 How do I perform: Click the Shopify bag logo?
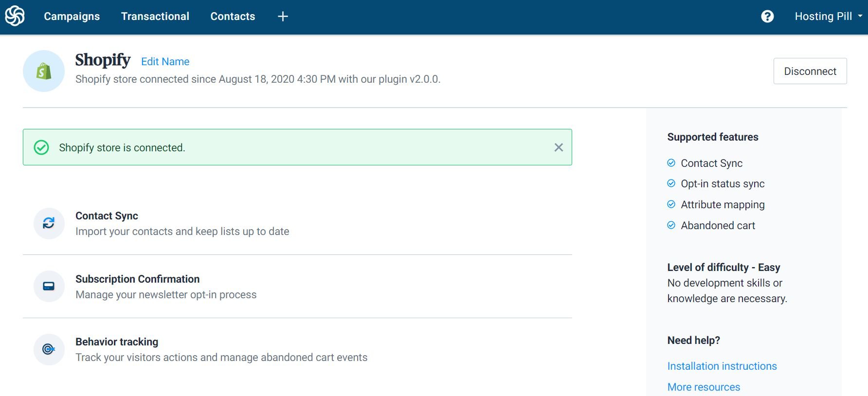click(x=44, y=71)
